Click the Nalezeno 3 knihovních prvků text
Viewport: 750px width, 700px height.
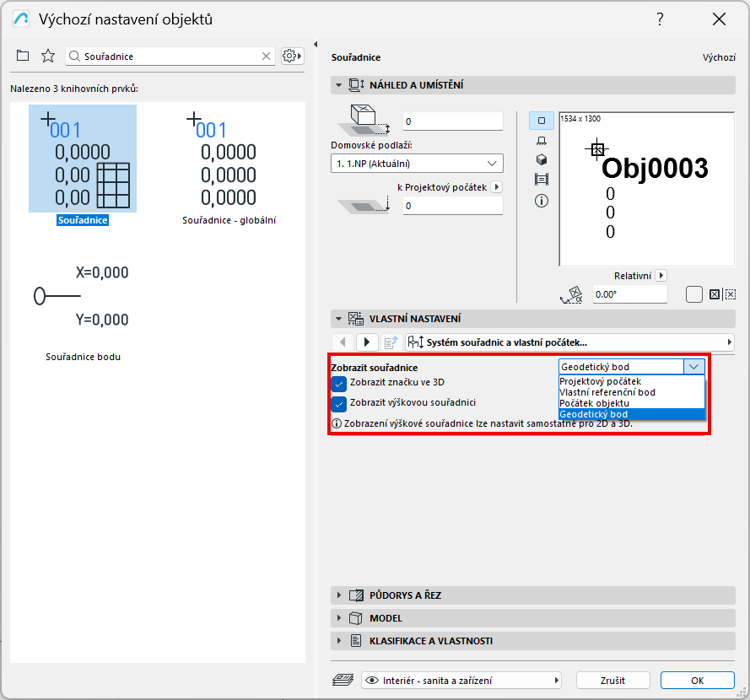[x=74, y=89]
